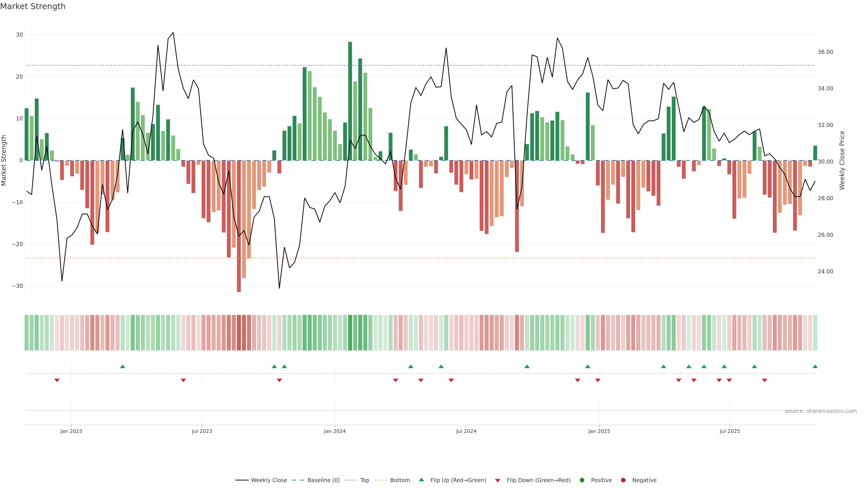
Task: Click the Jul 2023 x-axis label
Action: tap(202, 431)
